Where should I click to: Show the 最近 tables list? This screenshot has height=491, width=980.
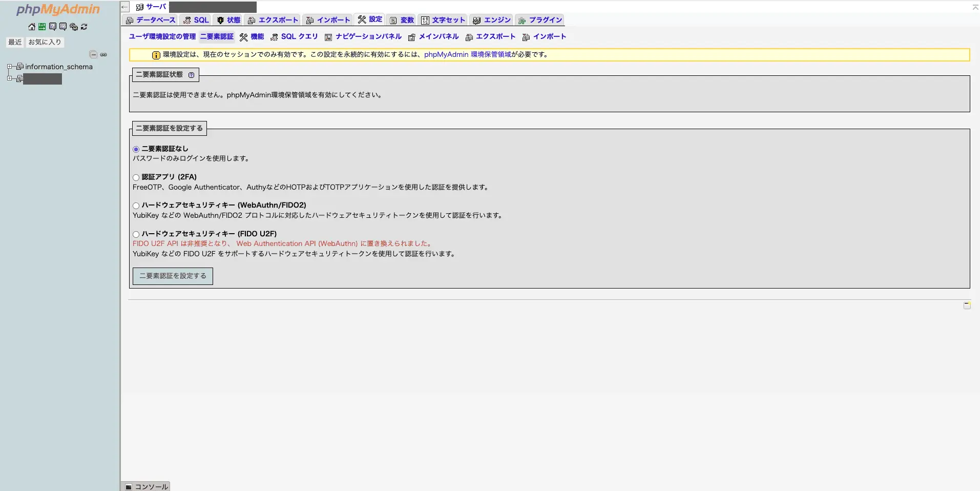[x=15, y=42]
